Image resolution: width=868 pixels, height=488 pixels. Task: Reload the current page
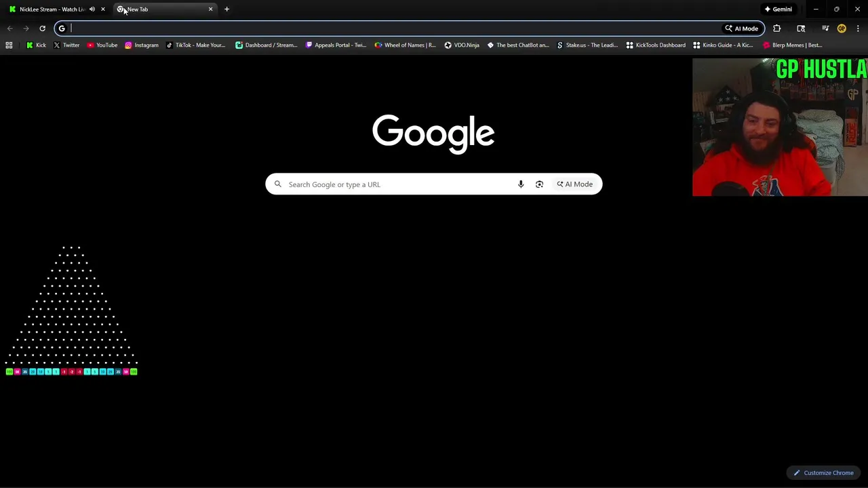pyautogui.click(x=42, y=28)
